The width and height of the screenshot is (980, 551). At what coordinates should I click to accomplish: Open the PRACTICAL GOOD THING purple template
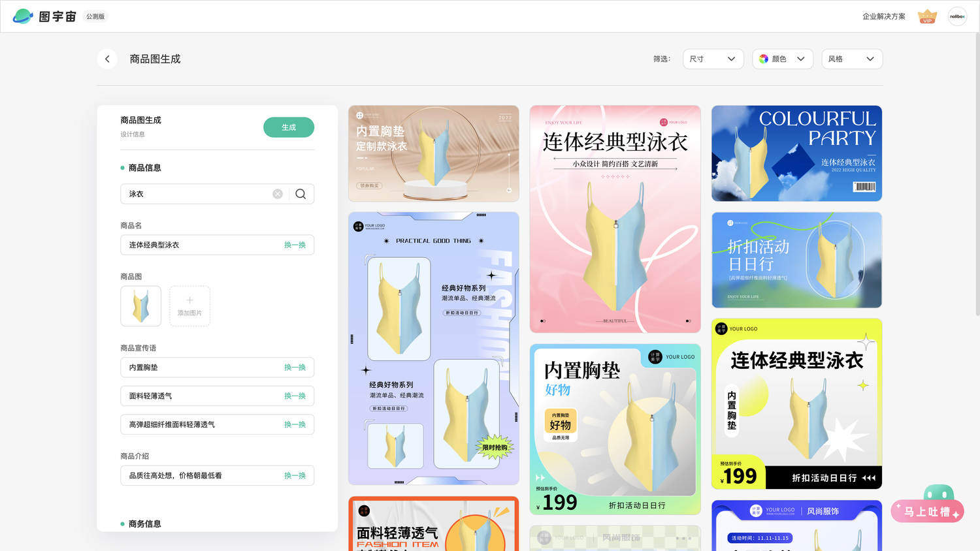434,348
